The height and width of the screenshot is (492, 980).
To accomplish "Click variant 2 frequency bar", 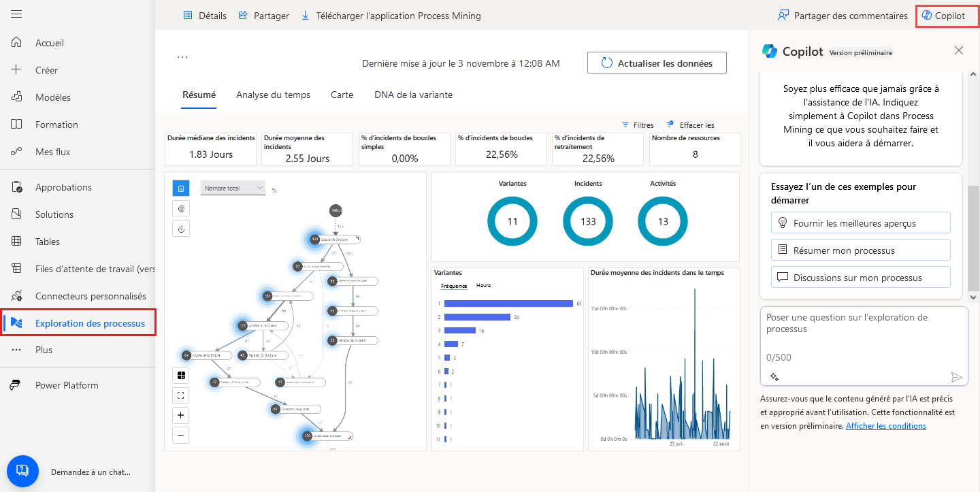I will click(x=477, y=317).
